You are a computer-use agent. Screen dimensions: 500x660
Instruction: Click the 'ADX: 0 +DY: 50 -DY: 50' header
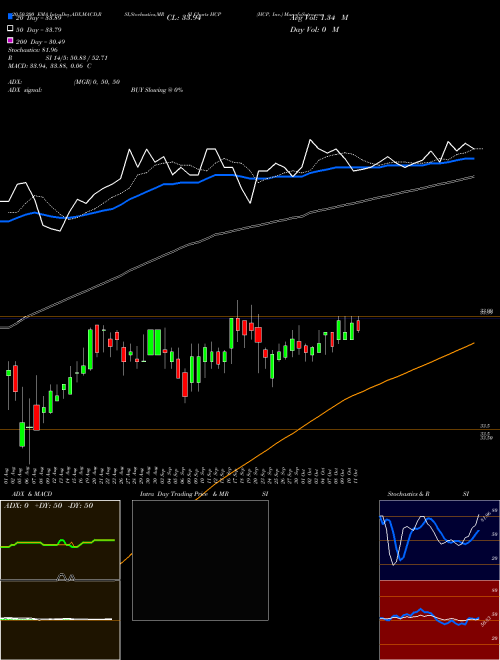click(x=48, y=505)
